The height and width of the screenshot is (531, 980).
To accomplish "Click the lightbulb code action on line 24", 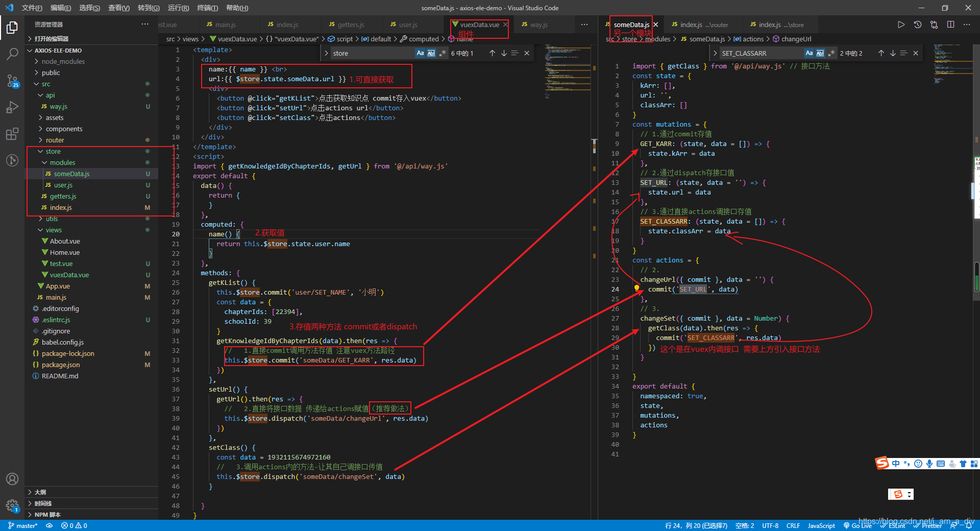I will click(636, 288).
